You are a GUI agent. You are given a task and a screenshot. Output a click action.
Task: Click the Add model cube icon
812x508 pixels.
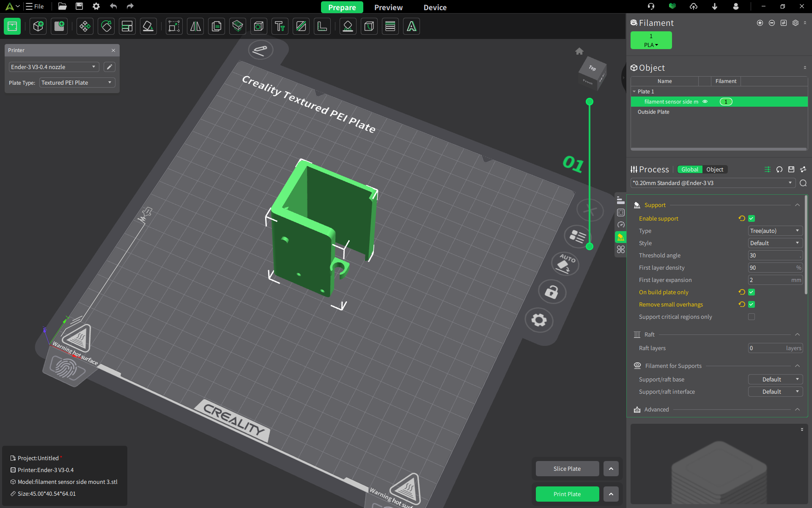38,26
